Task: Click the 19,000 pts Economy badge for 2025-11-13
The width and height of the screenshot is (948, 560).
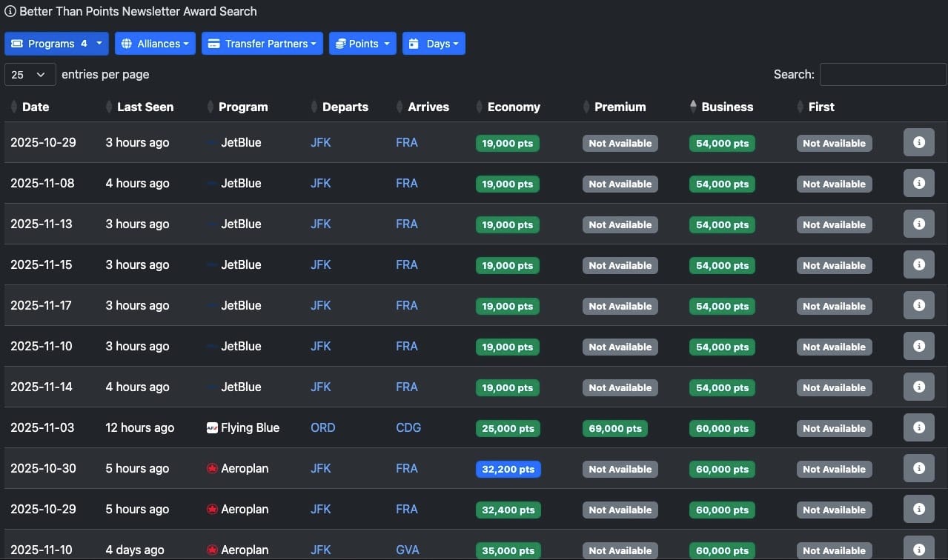Action: coord(508,224)
